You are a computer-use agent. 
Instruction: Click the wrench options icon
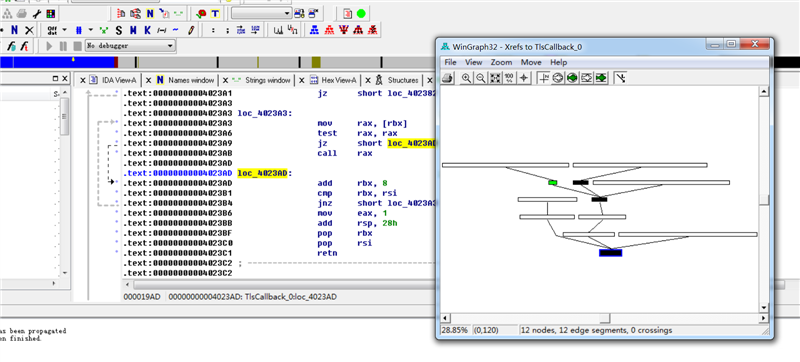click(37, 14)
